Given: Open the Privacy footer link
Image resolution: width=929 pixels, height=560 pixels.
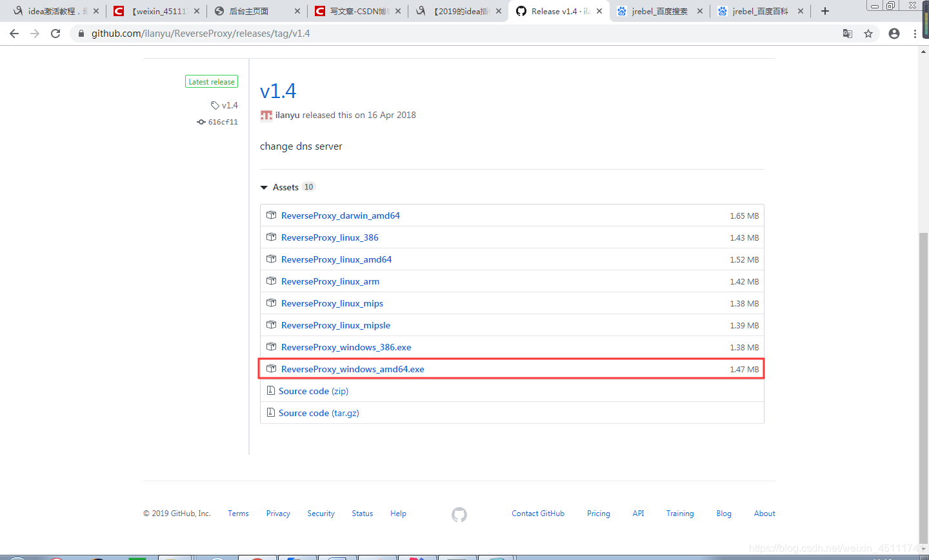Looking at the screenshot, I should [278, 514].
